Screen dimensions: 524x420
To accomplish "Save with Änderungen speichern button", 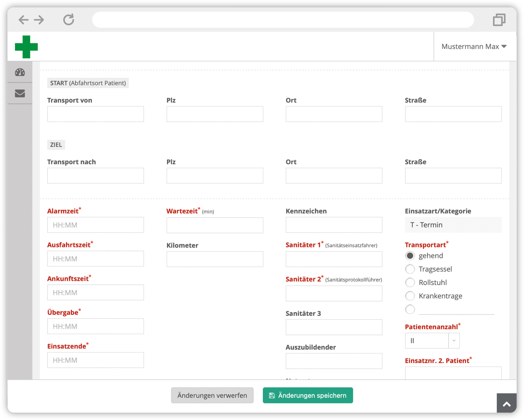I will pyautogui.click(x=308, y=395).
